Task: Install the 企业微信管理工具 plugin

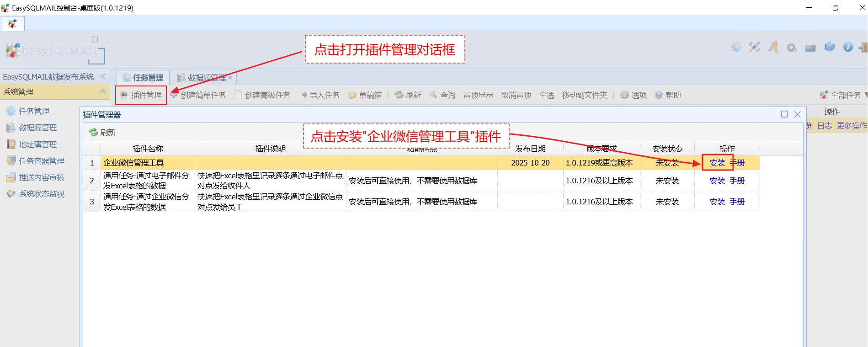Action: point(717,163)
